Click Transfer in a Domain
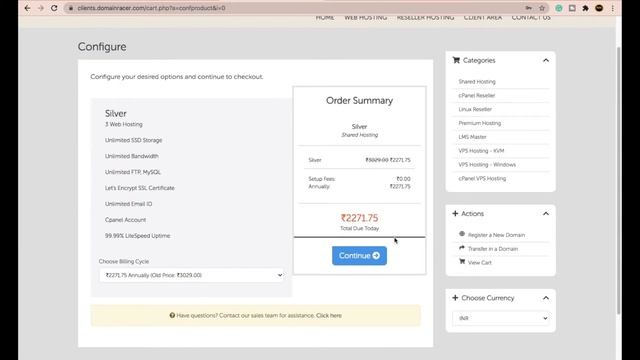Image resolution: width=640 pixels, height=360 pixels. click(493, 249)
